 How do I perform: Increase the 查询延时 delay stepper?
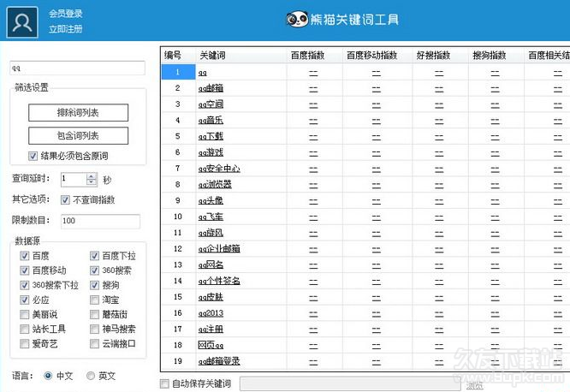coord(92,176)
